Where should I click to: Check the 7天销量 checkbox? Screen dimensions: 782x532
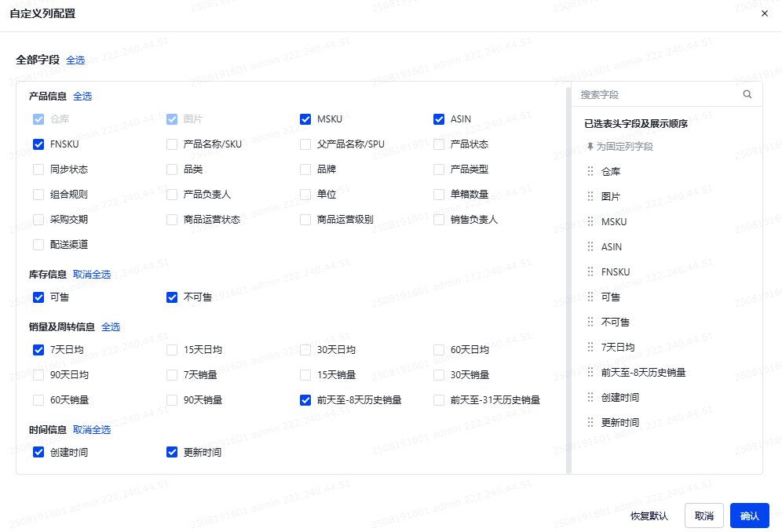172,374
